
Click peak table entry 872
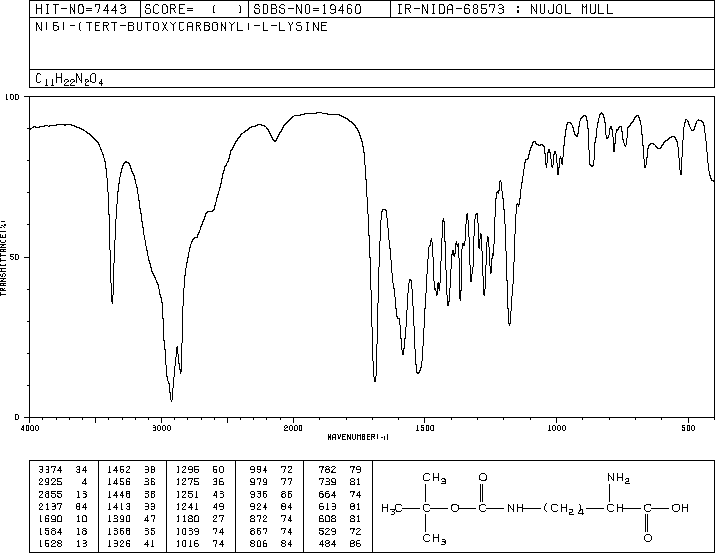pos(271,519)
